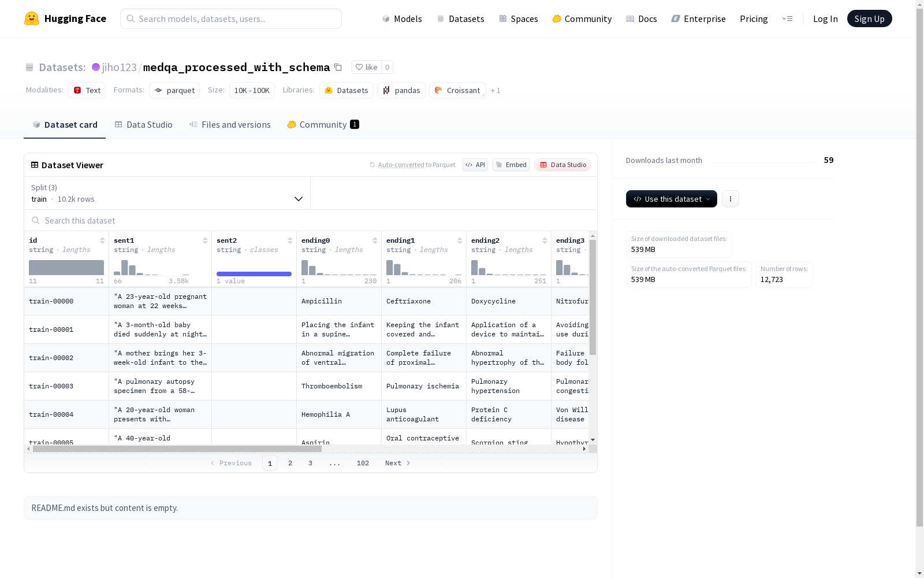The height and width of the screenshot is (578, 924).
Task: Go to page 102 of the dataset
Action: (x=363, y=463)
